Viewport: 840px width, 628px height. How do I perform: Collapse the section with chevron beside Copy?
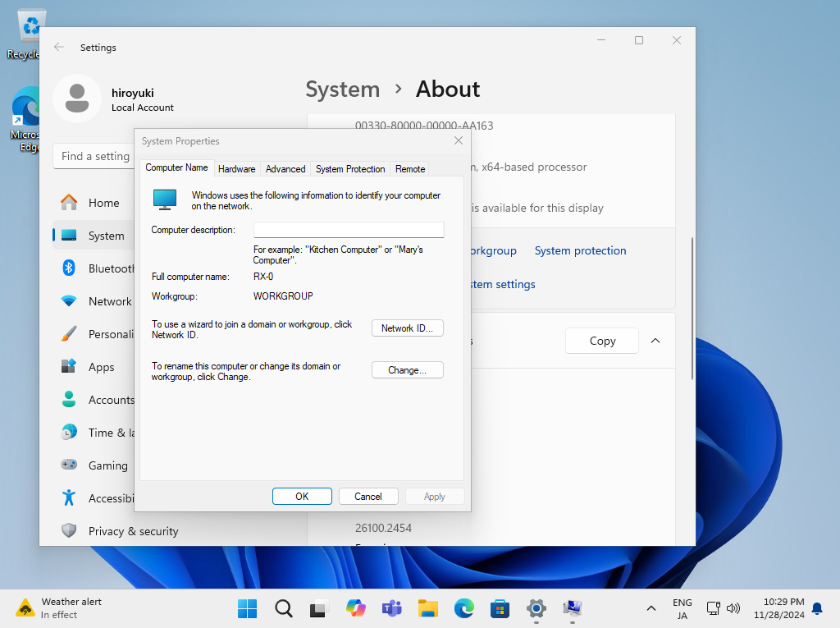pos(655,341)
